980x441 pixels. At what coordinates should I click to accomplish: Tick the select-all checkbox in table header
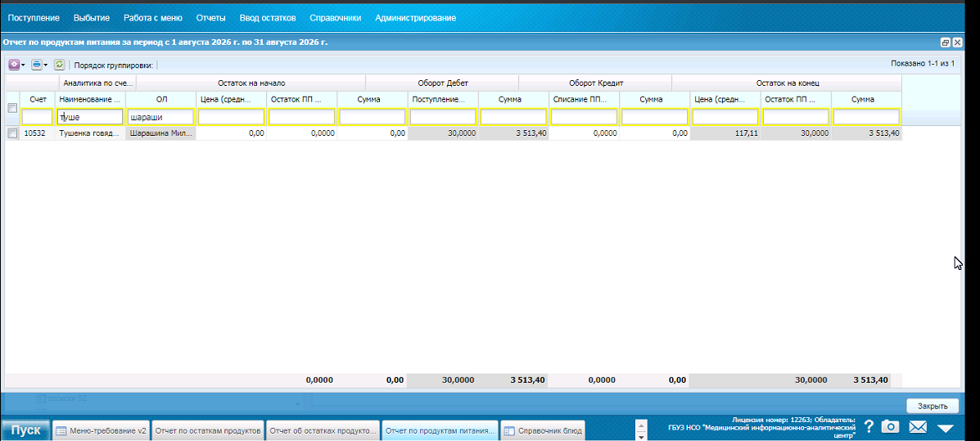tap(11, 108)
